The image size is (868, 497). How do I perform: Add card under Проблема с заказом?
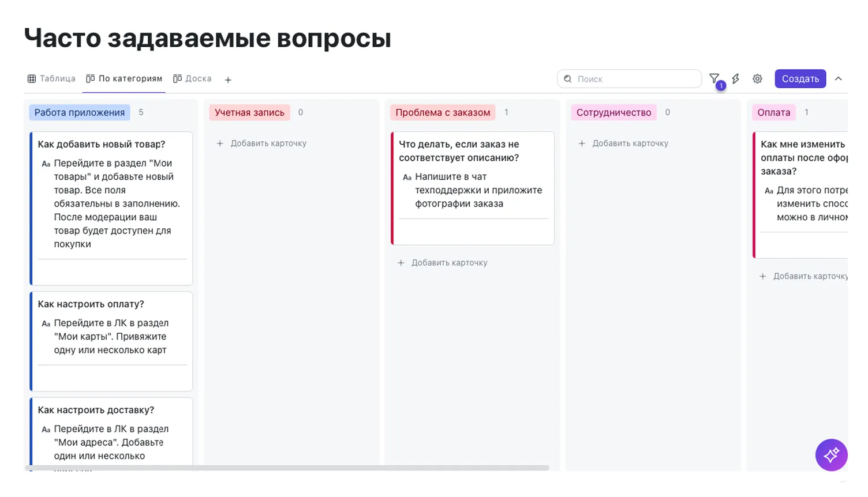(x=443, y=263)
